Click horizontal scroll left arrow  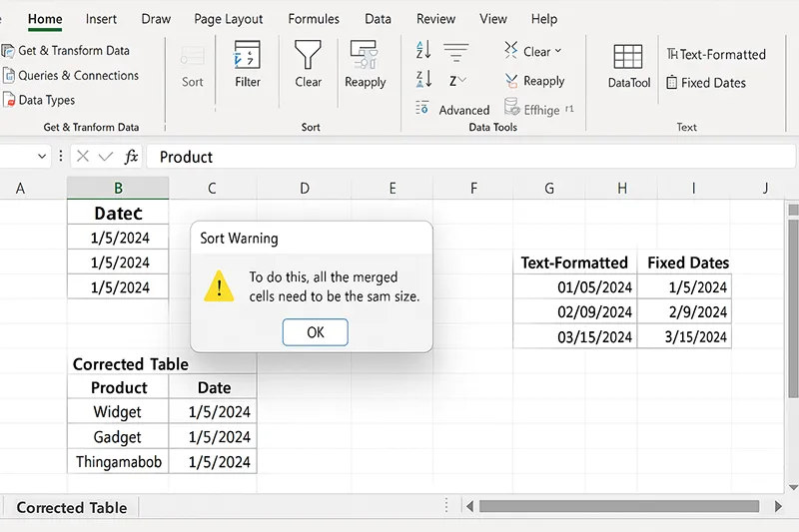point(469,506)
